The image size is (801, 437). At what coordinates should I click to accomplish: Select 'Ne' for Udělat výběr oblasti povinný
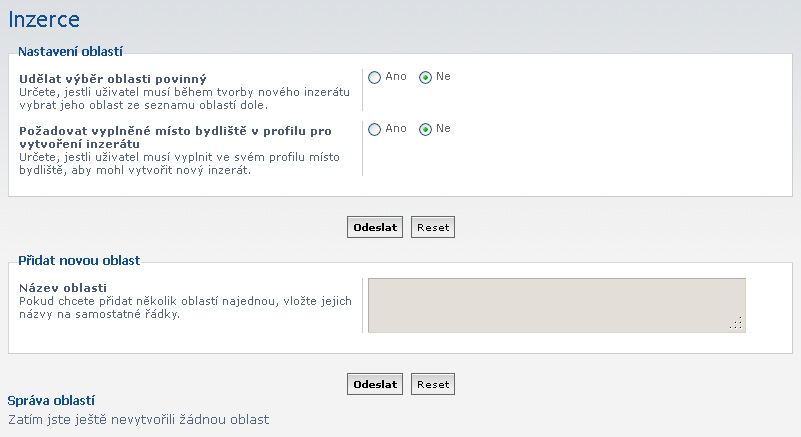point(425,77)
